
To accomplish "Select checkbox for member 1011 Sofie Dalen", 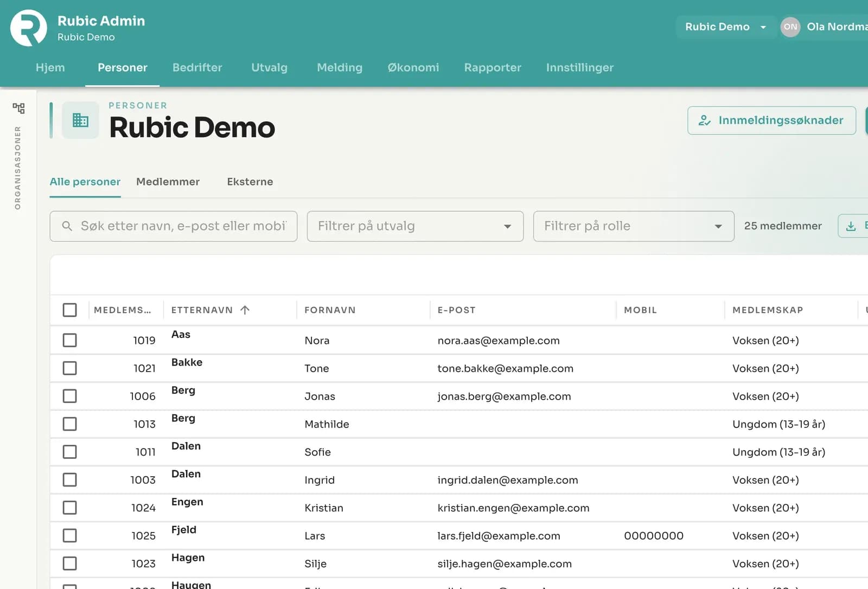I will pyautogui.click(x=69, y=452).
